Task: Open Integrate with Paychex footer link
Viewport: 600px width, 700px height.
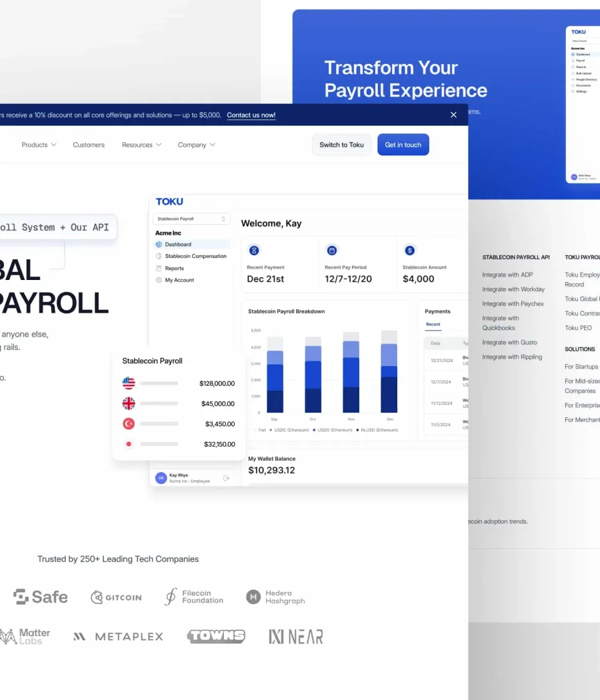Action: (x=513, y=303)
